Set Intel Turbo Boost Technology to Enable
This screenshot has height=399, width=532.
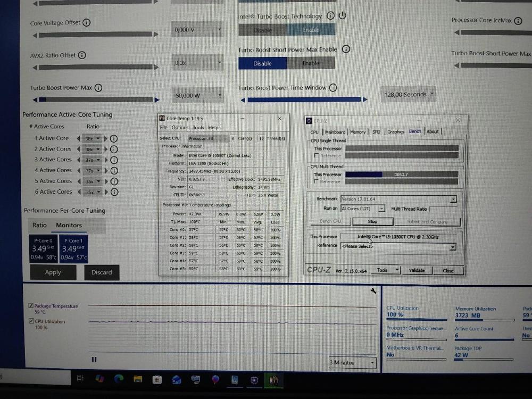point(311,29)
